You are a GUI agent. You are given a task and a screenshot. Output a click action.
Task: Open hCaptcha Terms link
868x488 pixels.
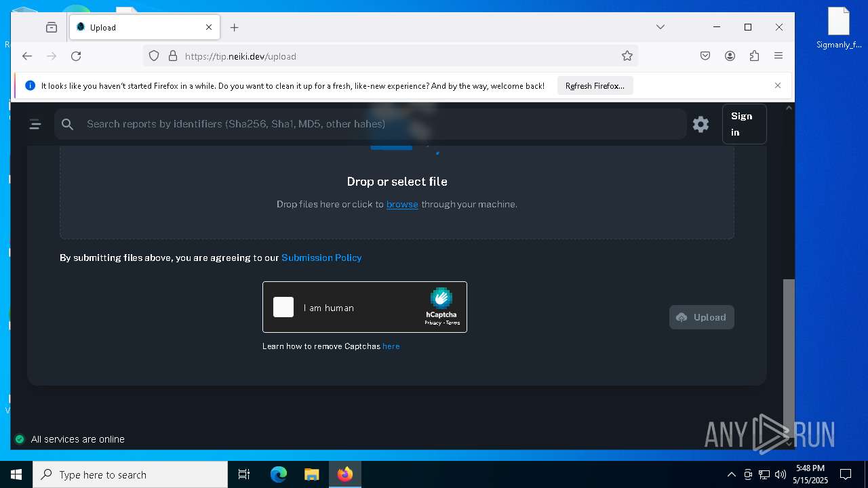click(453, 323)
